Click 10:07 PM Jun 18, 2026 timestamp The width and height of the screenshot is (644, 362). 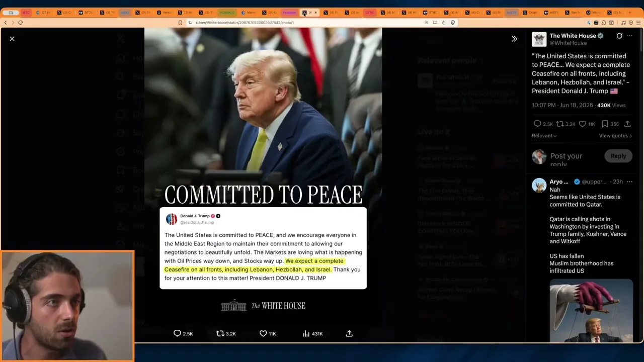562,105
